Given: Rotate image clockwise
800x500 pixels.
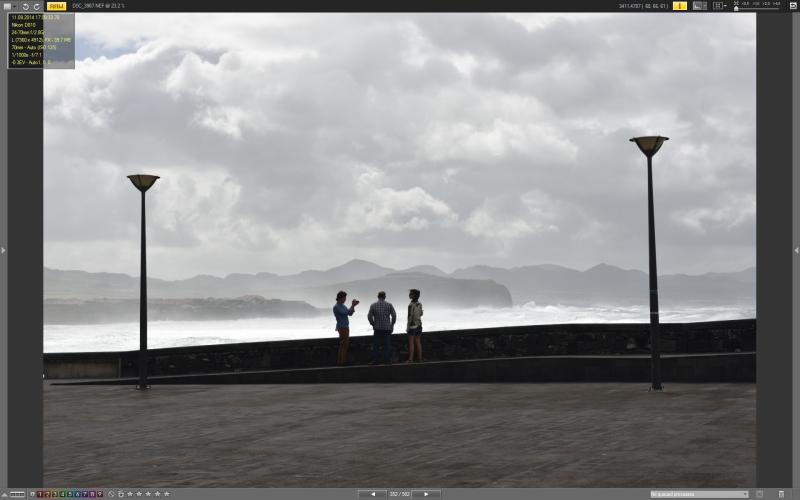Looking at the screenshot, I should (x=37, y=6).
